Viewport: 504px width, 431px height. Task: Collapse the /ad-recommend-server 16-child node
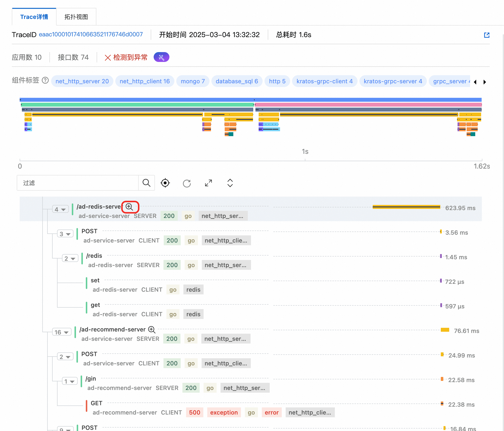(62, 332)
